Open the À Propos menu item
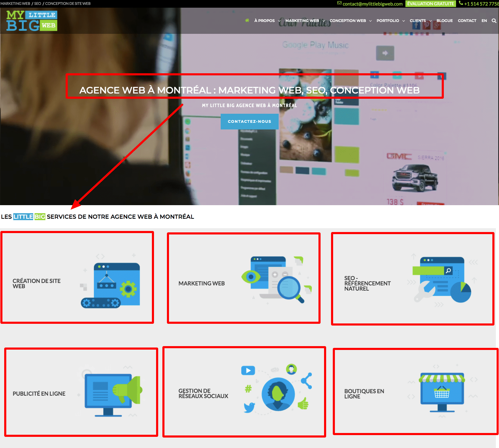Viewport: 499px width, 448px height. [264, 21]
